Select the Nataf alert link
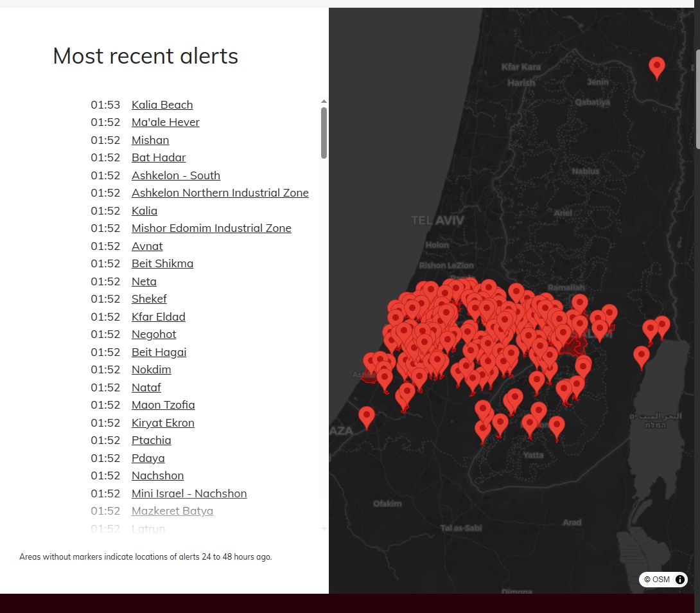The height and width of the screenshot is (613, 700). pyautogui.click(x=146, y=387)
